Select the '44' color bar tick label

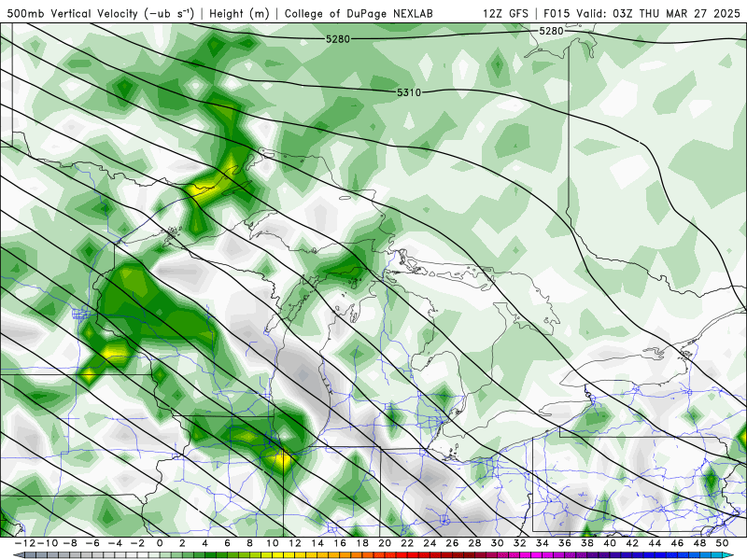coord(655,543)
